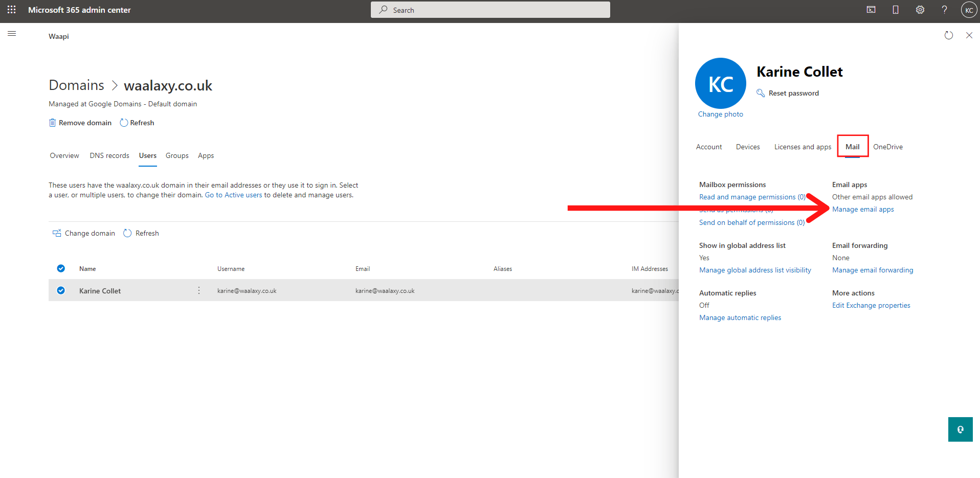
Task: Switch to the Groups tab
Action: click(x=177, y=155)
